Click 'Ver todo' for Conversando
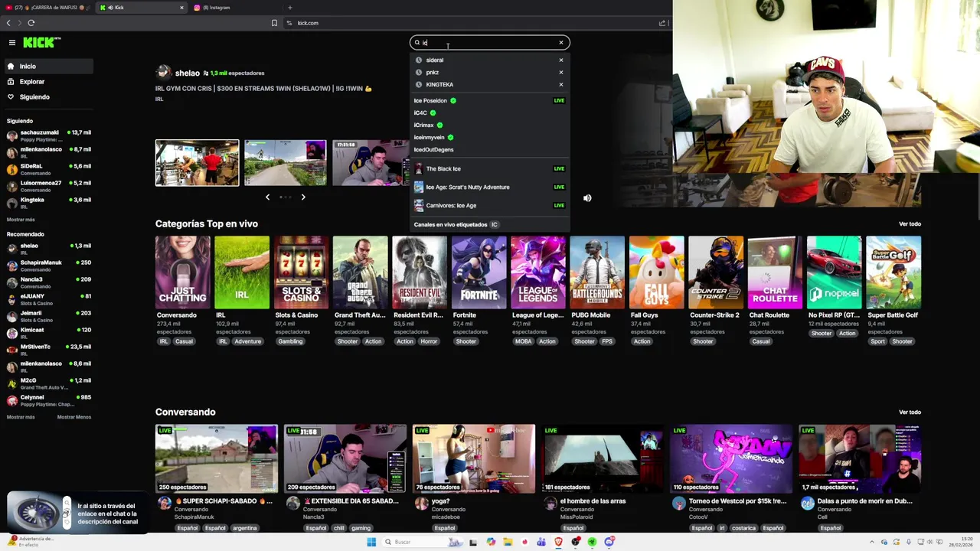This screenshot has width=980, height=551. [910, 412]
